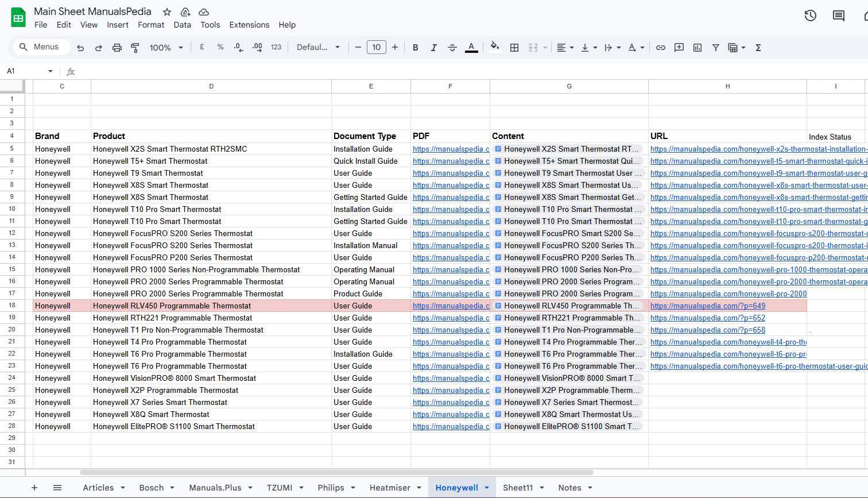Pick a text color

471,48
